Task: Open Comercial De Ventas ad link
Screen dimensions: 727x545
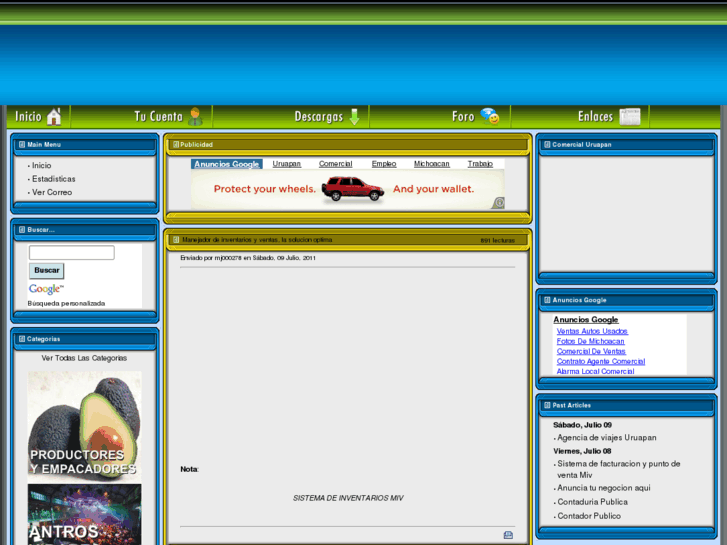Action: click(591, 352)
